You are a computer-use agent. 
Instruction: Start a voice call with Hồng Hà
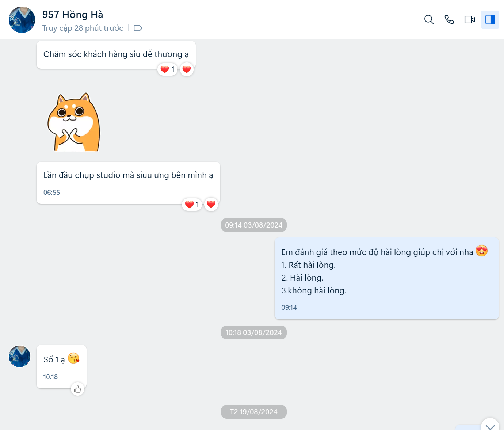point(449,19)
